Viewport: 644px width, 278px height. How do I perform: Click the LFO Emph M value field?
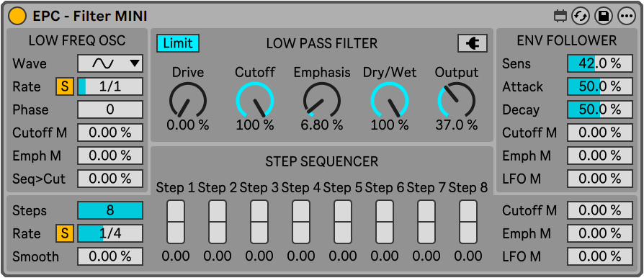click(110, 156)
